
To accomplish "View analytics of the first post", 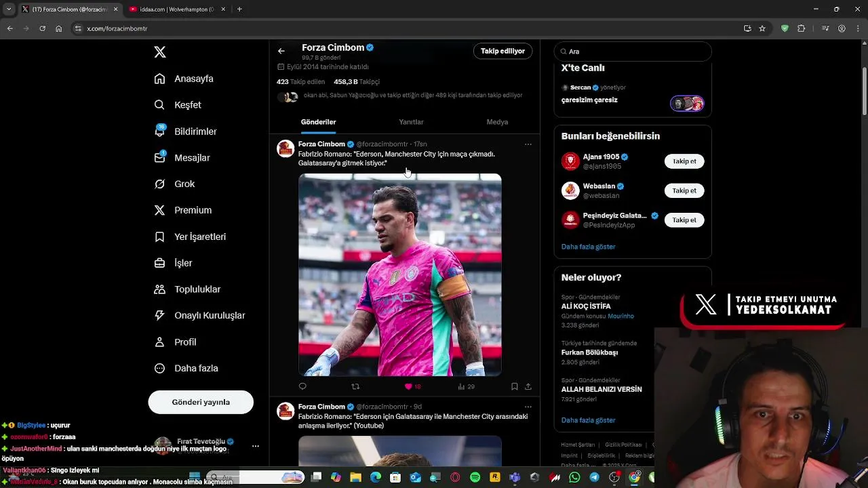I will [x=466, y=386].
